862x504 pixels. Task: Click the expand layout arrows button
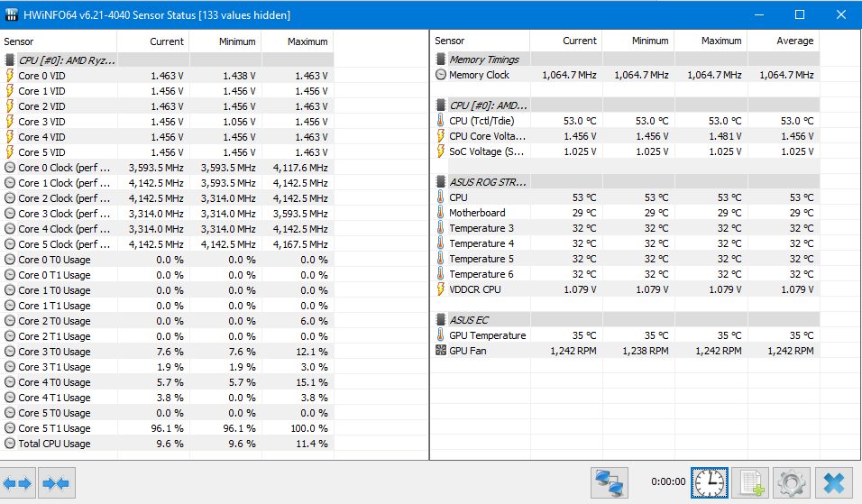[x=18, y=483]
